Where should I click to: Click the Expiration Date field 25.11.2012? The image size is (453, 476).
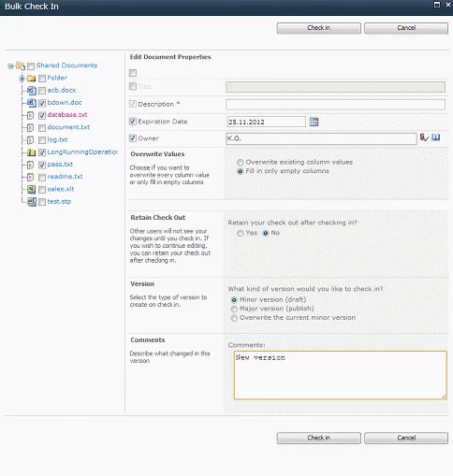[266, 122]
